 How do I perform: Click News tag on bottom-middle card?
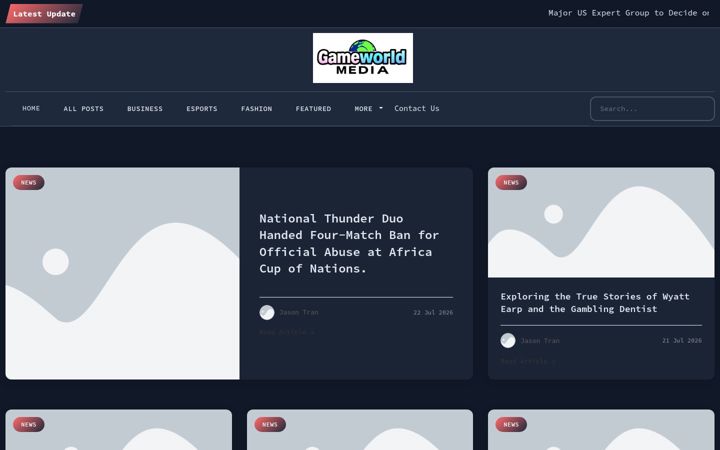click(270, 424)
